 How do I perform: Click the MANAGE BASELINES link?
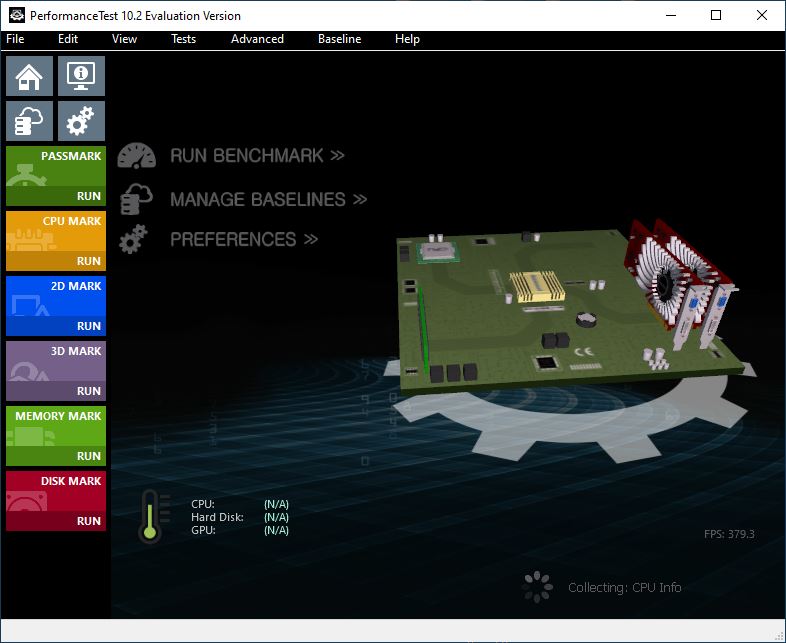(269, 199)
